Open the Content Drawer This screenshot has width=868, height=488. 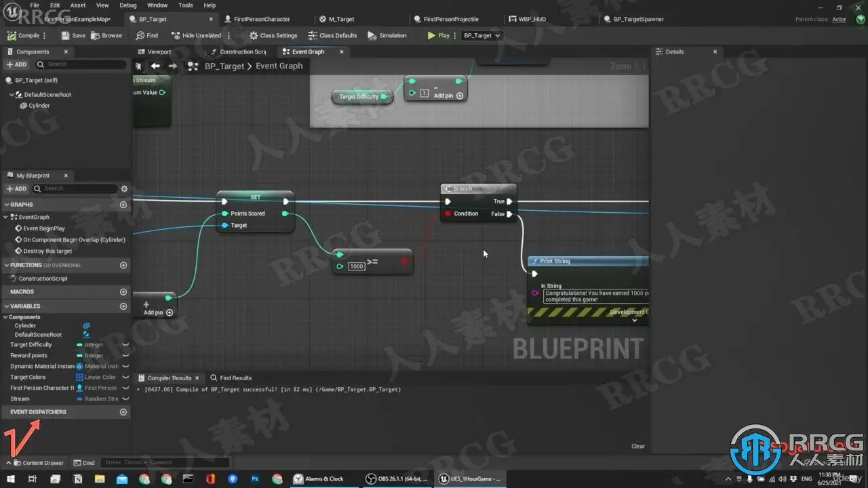(x=39, y=463)
